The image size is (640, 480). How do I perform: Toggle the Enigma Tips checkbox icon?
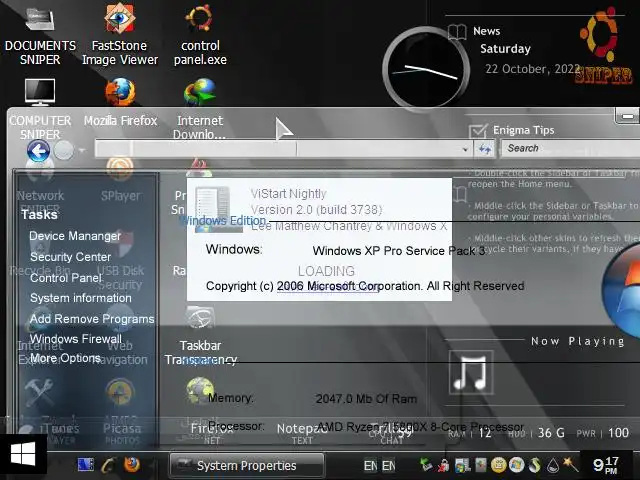coord(478,131)
